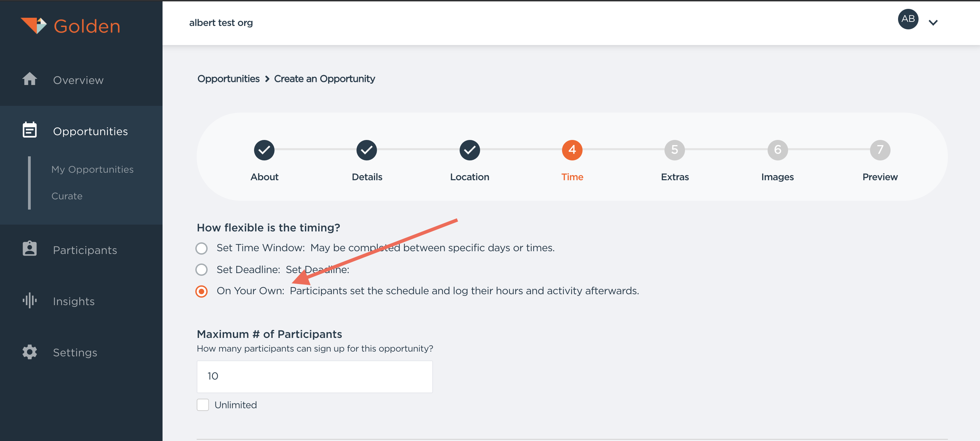The height and width of the screenshot is (441, 980).
Task: Click the Opportunities calendar icon
Action: [30, 130]
